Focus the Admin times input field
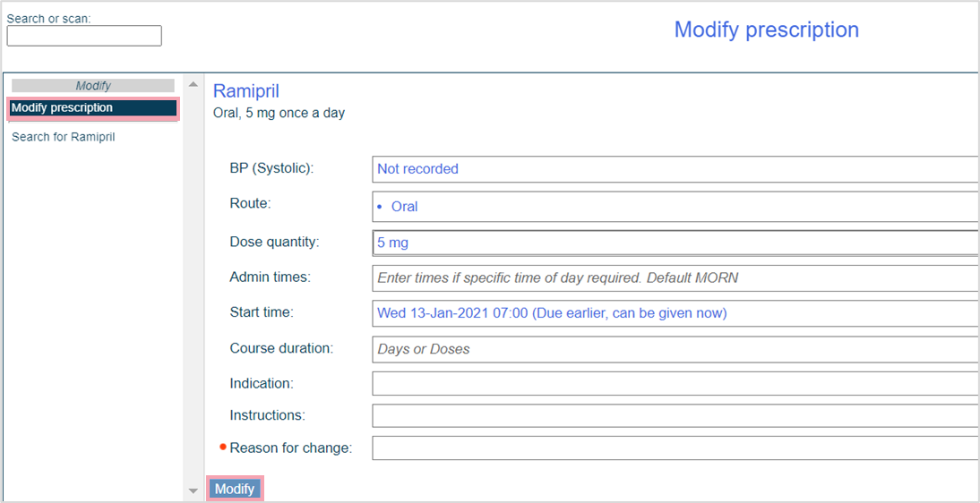 674,278
